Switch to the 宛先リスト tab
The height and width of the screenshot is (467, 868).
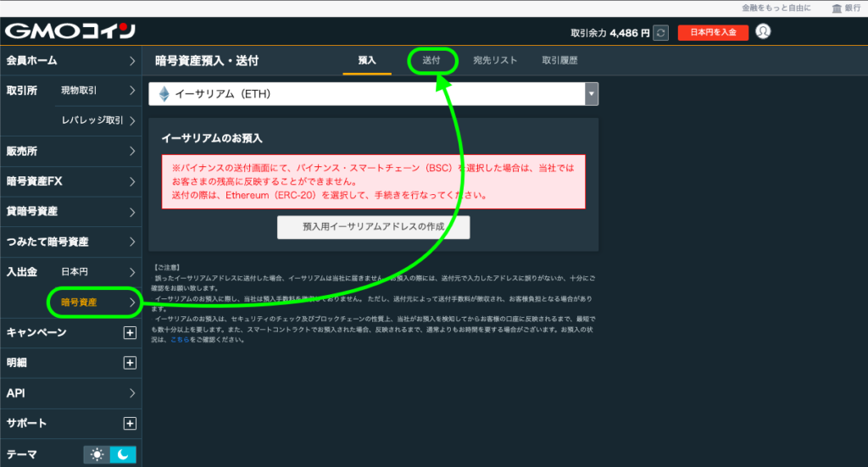pos(495,60)
